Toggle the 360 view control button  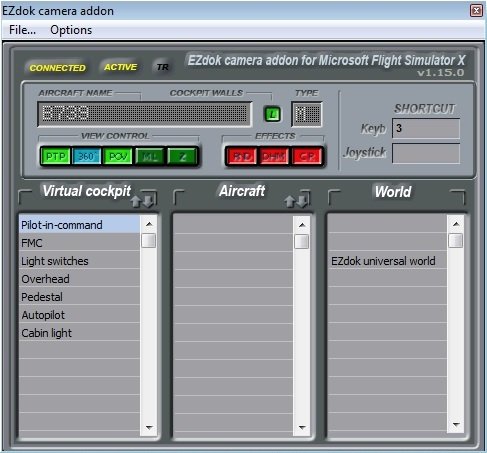[86, 156]
